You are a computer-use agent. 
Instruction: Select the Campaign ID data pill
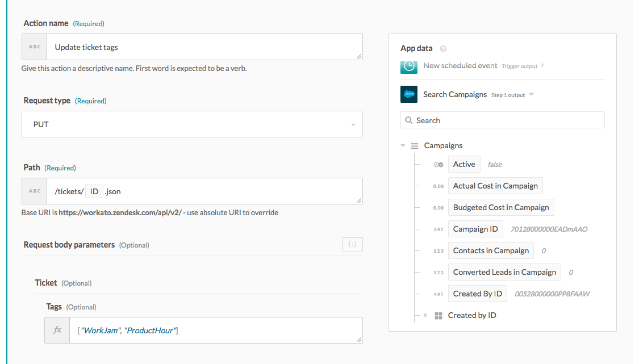pyautogui.click(x=475, y=229)
